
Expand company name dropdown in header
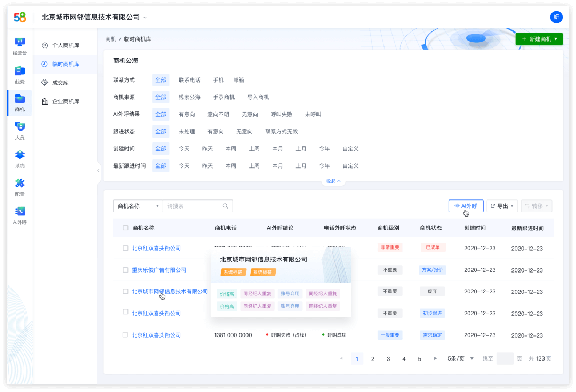click(x=145, y=17)
